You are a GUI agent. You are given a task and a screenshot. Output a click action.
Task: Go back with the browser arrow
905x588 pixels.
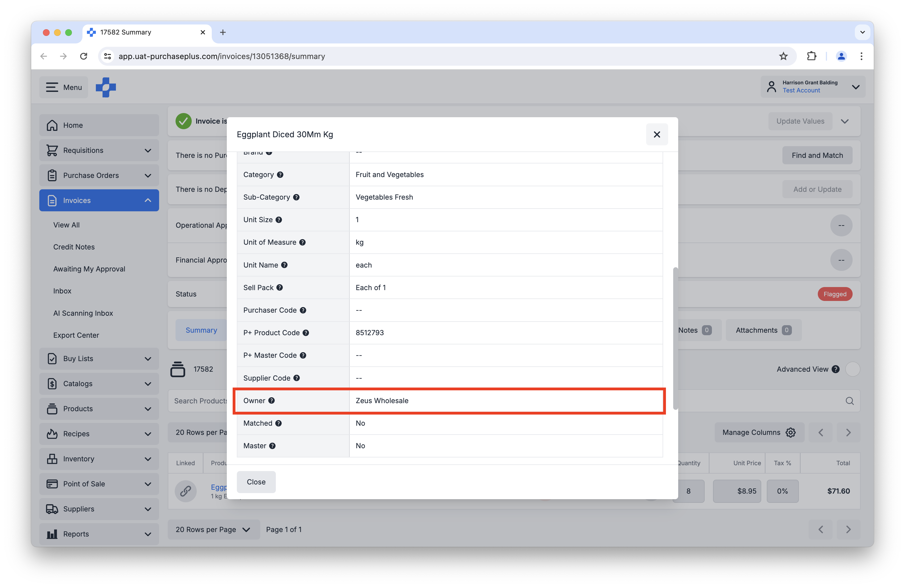(44, 56)
